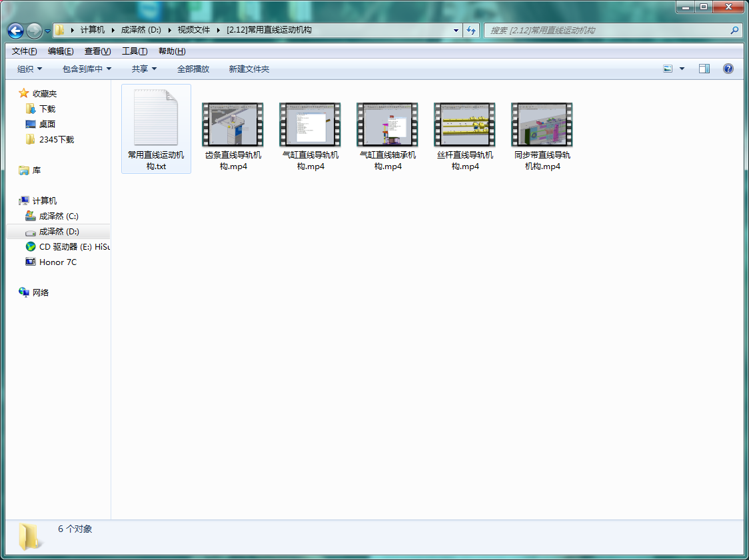Open the 查看(V) menu
This screenshot has height=560, width=749.
coord(97,51)
